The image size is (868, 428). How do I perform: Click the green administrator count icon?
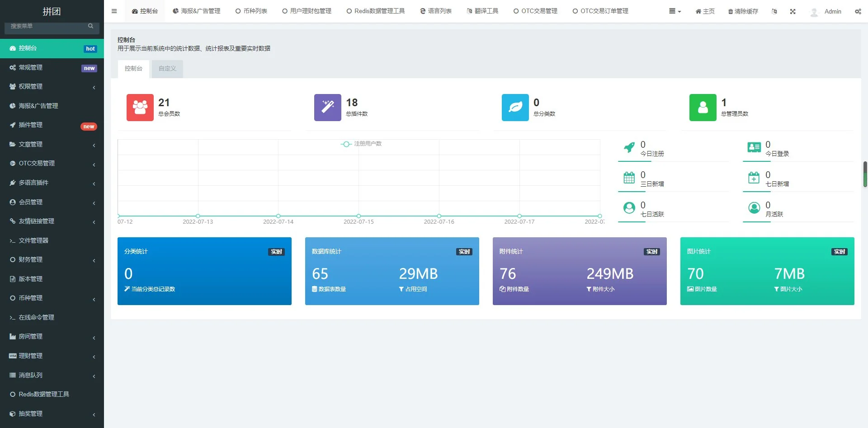pos(703,108)
